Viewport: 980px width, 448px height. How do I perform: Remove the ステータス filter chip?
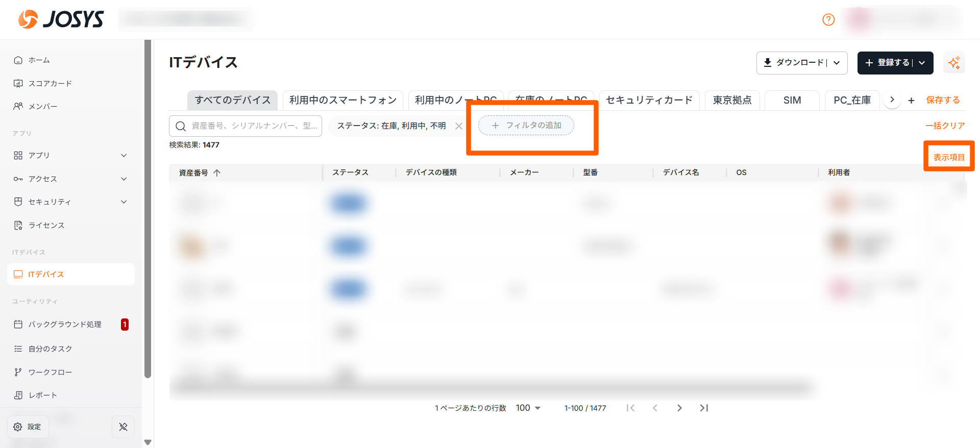458,126
